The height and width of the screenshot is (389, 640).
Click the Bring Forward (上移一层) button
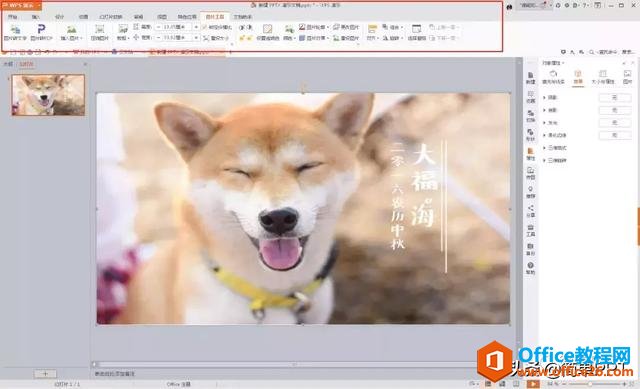[444, 27]
